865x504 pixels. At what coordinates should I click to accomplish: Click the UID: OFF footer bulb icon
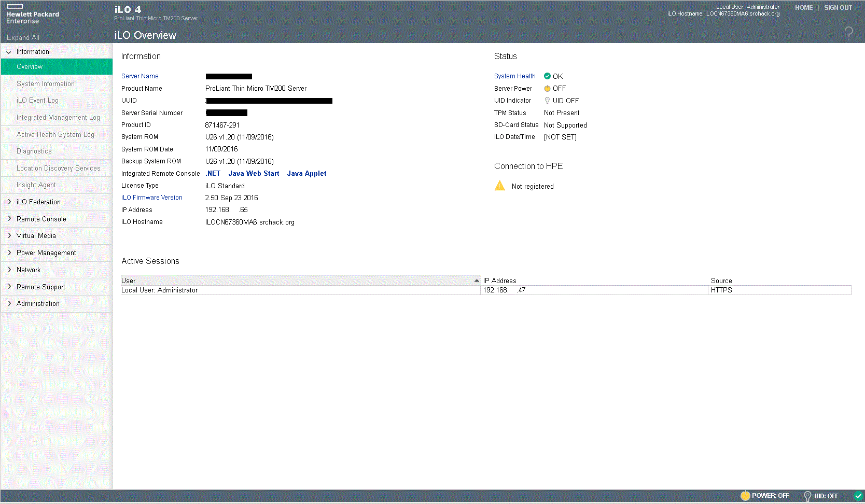[x=807, y=496]
